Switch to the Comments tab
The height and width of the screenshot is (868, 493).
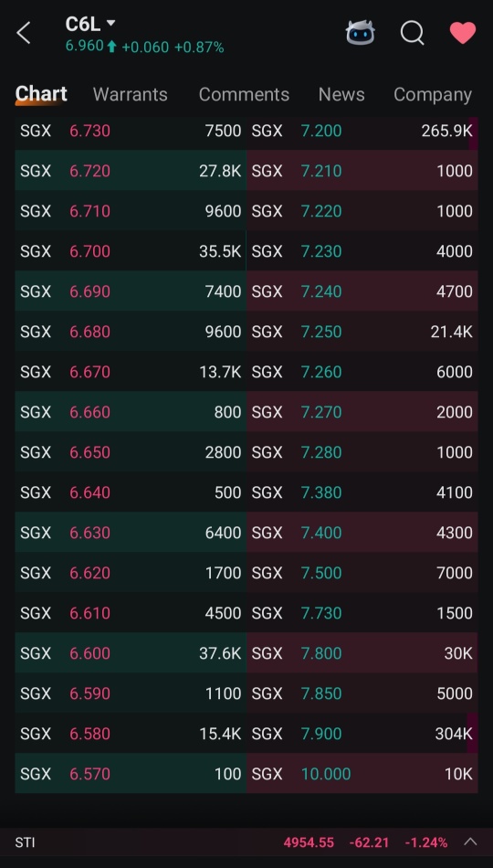click(x=244, y=95)
